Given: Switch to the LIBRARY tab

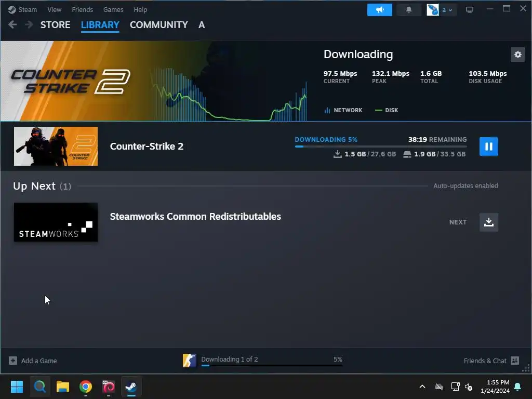Looking at the screenshot, I should pos(100,25).
